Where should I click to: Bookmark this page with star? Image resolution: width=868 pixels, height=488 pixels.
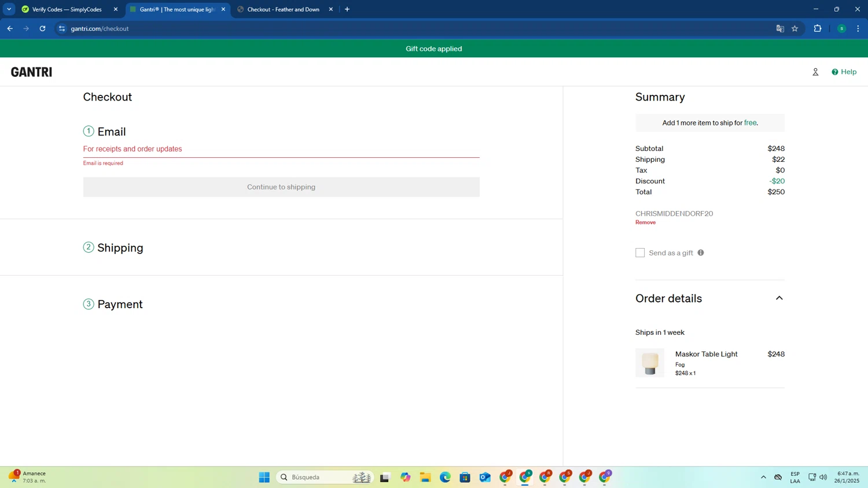click(795, 28)
